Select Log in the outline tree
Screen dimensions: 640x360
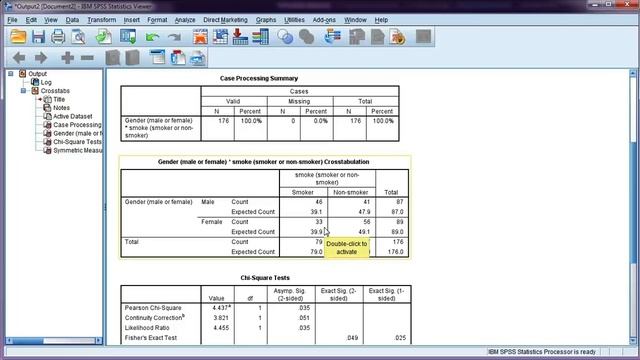pyautogui.click(x=46, y=82)
